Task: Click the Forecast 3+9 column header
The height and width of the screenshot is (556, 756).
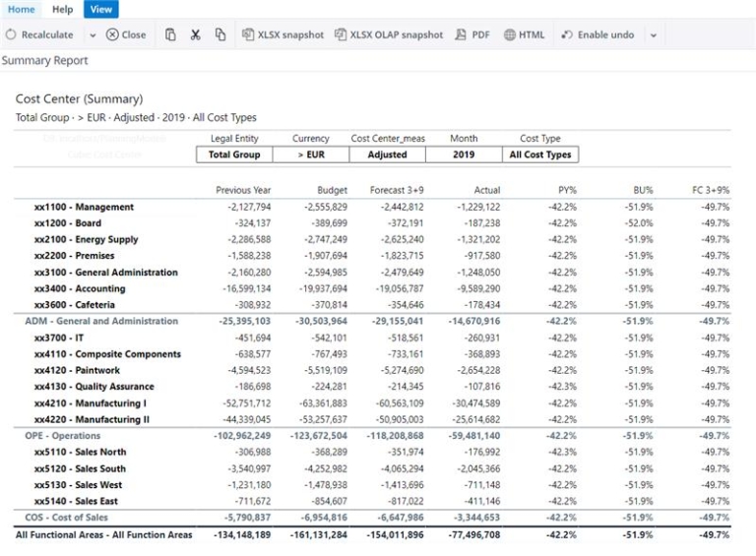Action: (x=397, y=190)
